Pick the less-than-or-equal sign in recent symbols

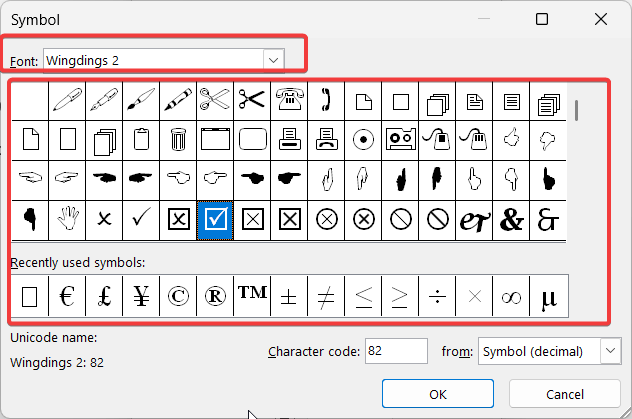(x=363, y=297)
